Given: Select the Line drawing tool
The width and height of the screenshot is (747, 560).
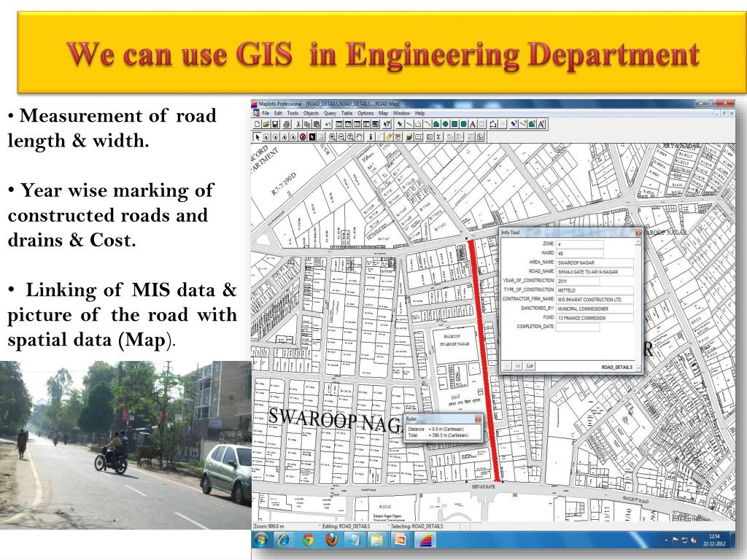Looking at the screenshot, I should point(409,124).
